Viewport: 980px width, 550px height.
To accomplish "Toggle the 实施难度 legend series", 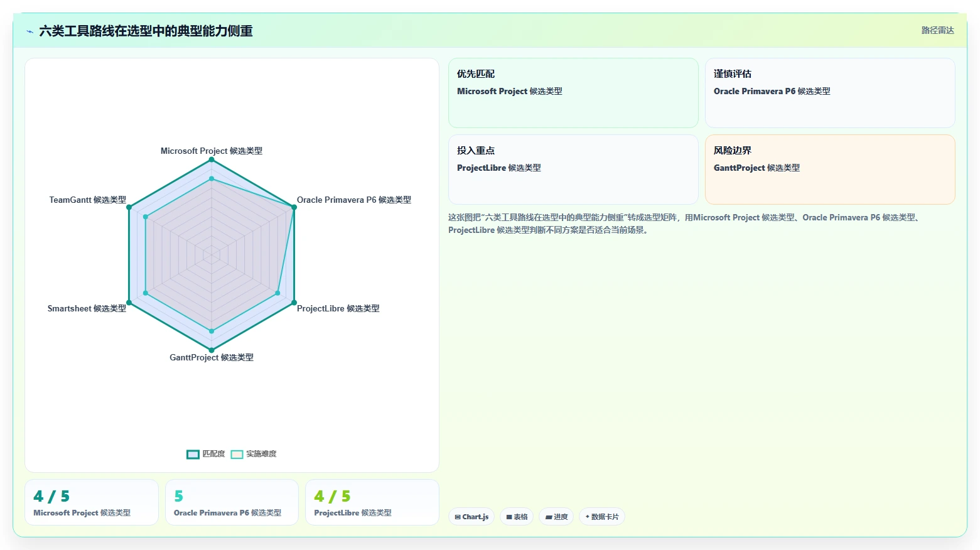I will [254, 454].
